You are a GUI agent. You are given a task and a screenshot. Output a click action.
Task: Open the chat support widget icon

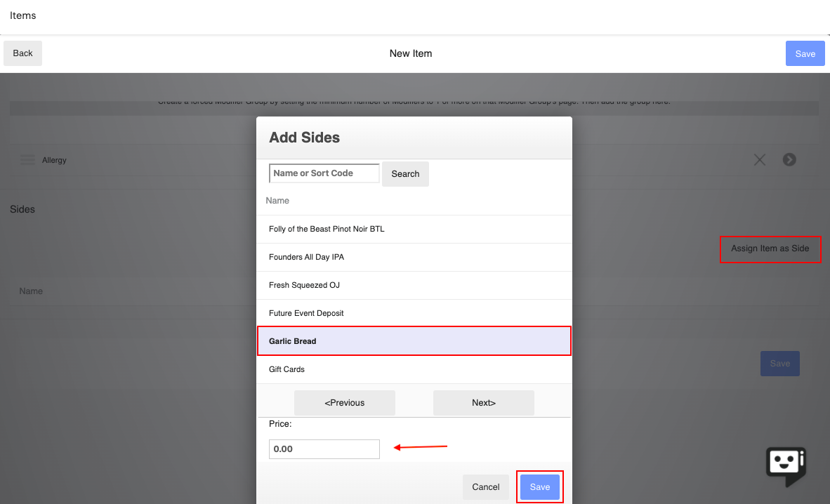[x=785, y=465]
